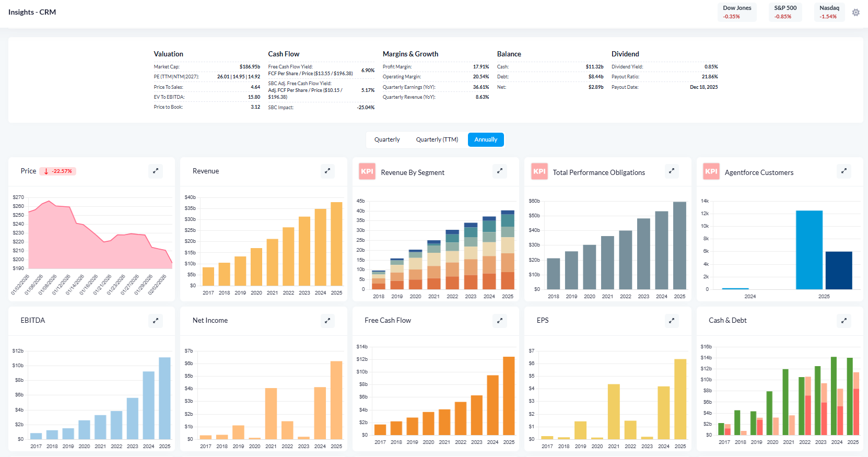The image size is (868, 457).
Task: Expand the Revenue chart
Action: [327, 171]
